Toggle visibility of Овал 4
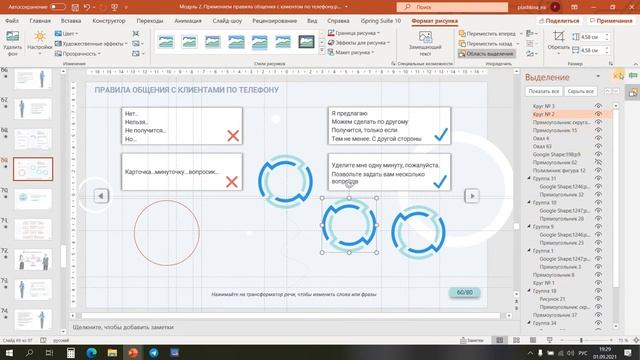 tap(598, 138)
